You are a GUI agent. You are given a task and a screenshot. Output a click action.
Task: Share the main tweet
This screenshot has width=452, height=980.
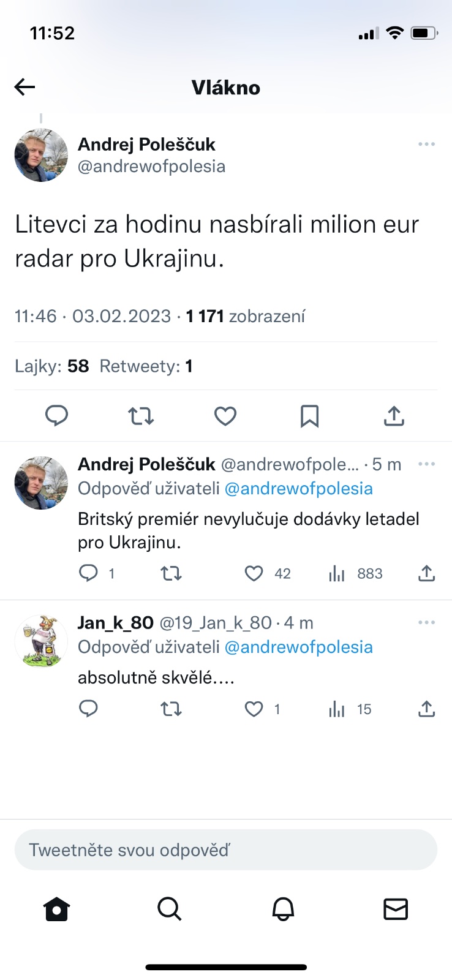click(394, 416)
